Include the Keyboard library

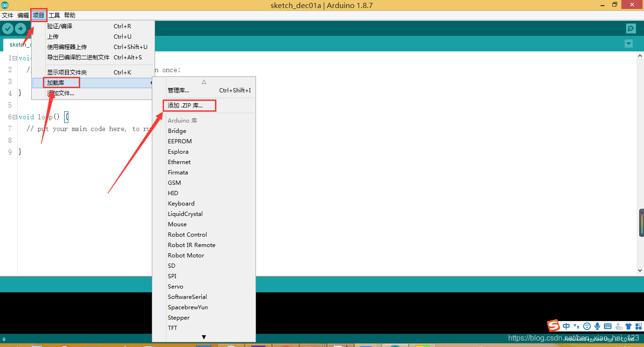coord(204,204)
